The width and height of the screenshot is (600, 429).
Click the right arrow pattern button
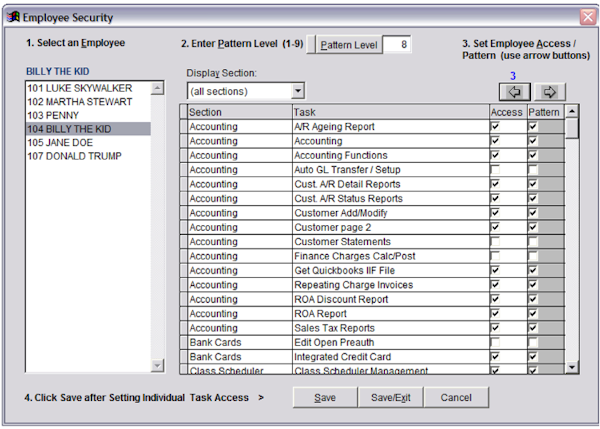(x=549, y=92)
